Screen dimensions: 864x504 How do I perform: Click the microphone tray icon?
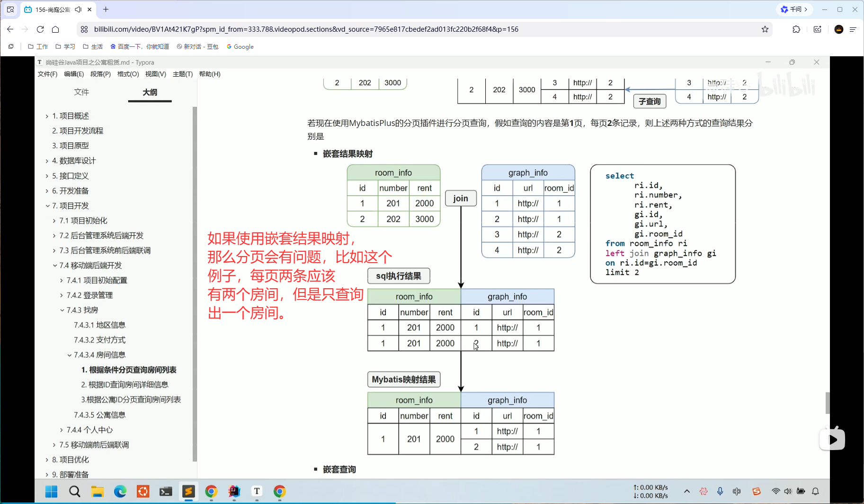[x=720, y=491]
